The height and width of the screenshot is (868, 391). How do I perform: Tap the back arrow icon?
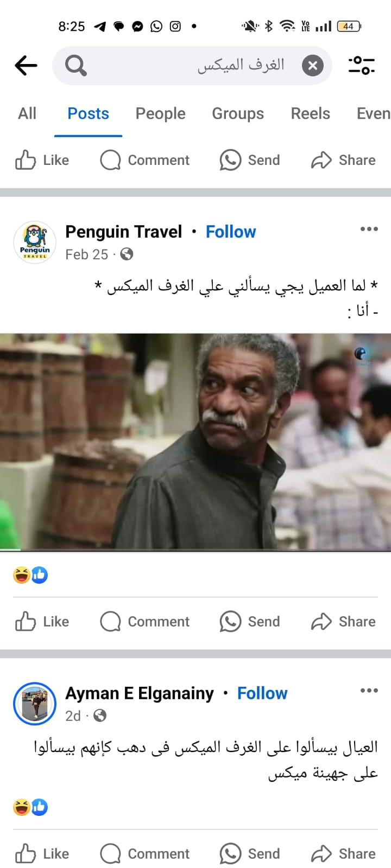26,66
